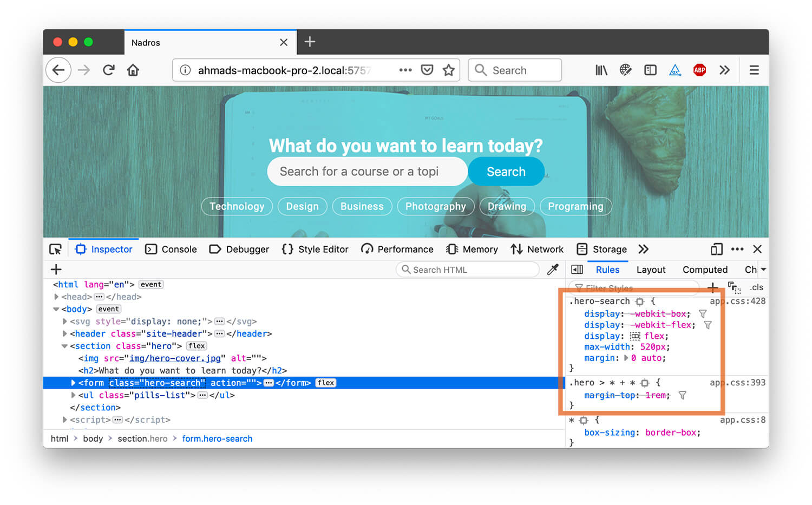Toggle the flex badge on form.hero-search
The height and width of the screenshot is (505, 812).
tap(326, 383)
